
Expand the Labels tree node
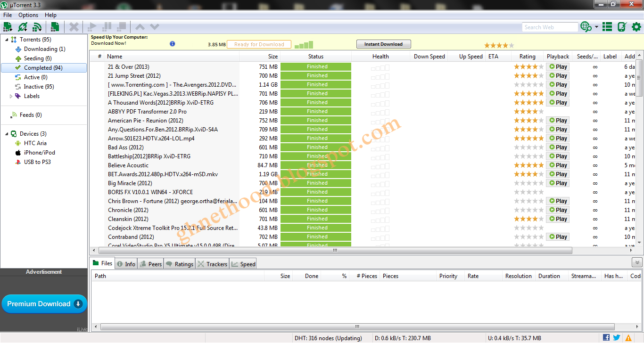[x=11, y=96]
